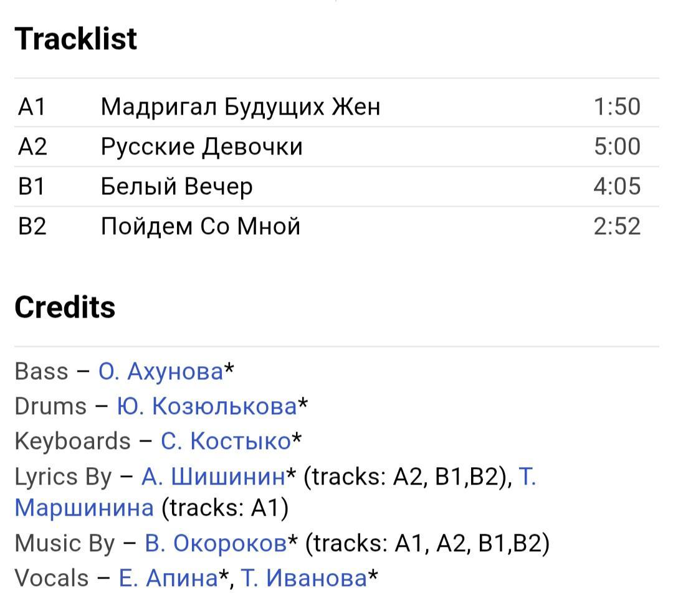
Task: Click the 2:52 duration of track B2
Action: coord(617,226)
